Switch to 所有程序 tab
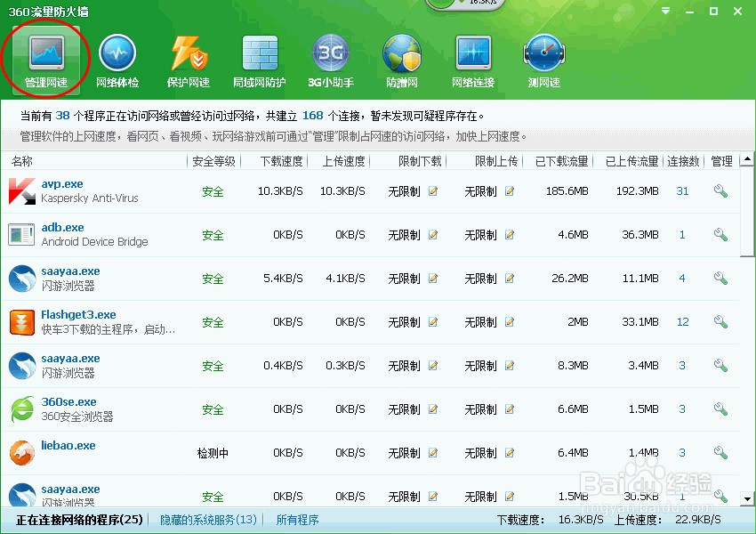 tap(297, 520)
